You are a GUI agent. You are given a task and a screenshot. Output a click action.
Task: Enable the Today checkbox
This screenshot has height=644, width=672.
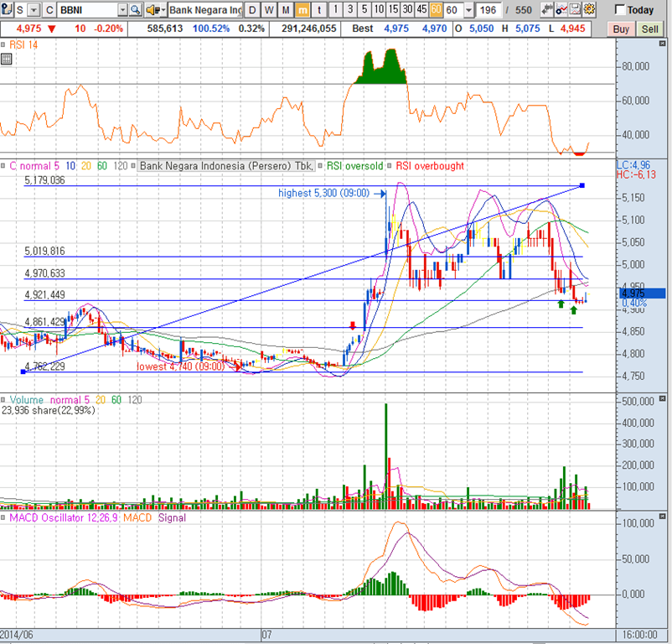(620, 9)
